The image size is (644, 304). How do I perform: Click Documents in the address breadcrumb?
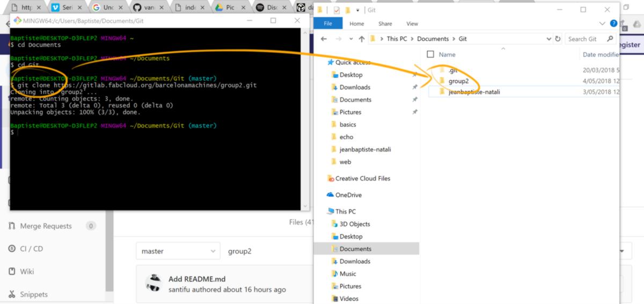[x=433, y=39]
